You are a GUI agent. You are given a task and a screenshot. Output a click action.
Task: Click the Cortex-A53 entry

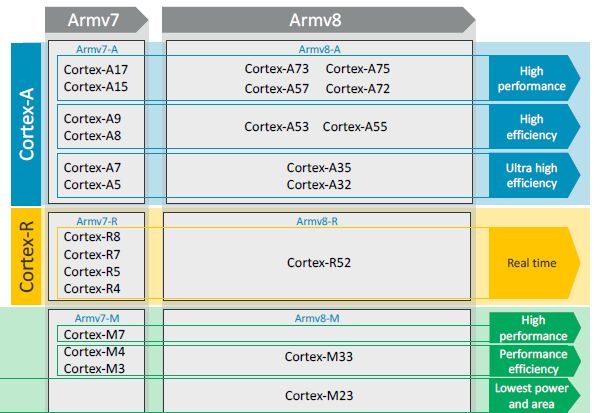pos(276,126)
